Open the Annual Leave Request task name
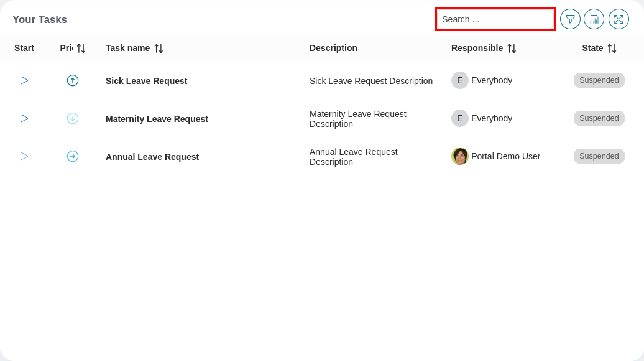The image size is (644, 361). click(x=152, y=157)
